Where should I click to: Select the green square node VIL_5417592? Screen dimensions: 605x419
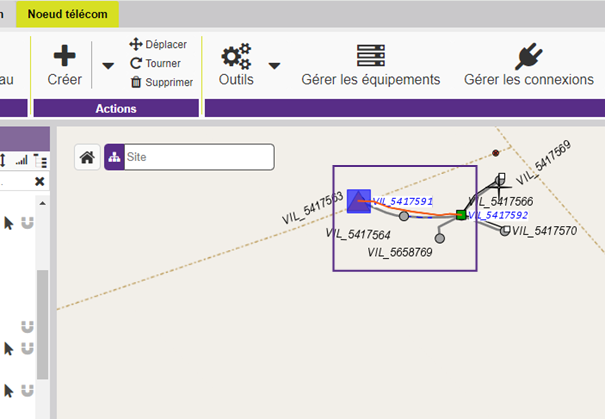pos(461,214)
